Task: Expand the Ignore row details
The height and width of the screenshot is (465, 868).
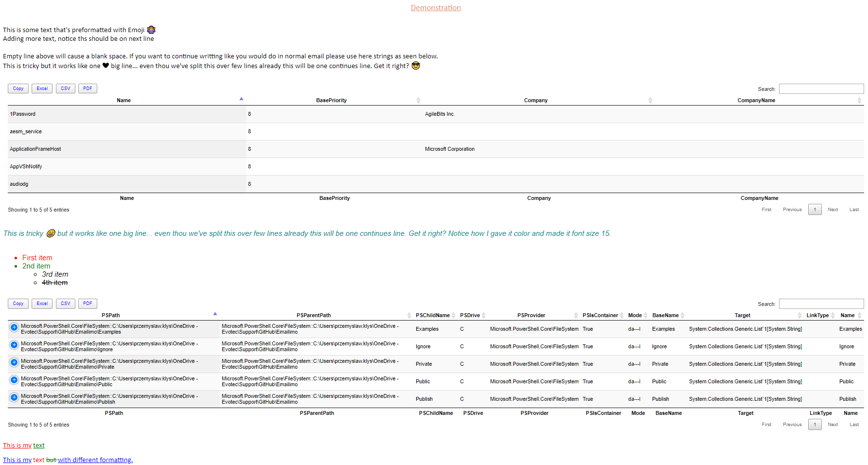Action: [14, 345]
